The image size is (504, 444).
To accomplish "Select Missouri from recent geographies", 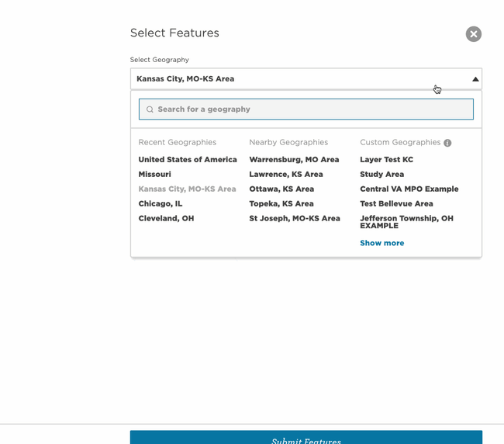I will (x=154, y=175).
